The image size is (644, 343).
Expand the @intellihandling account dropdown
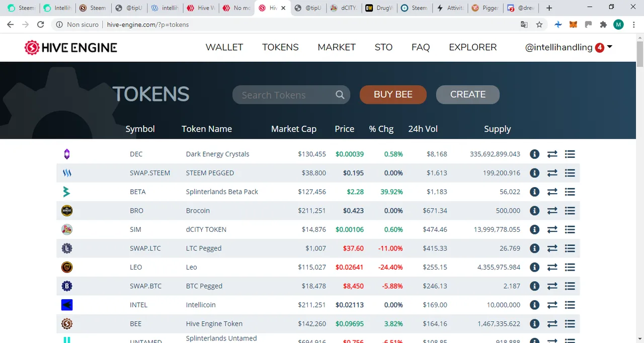[x=569, y=47]
